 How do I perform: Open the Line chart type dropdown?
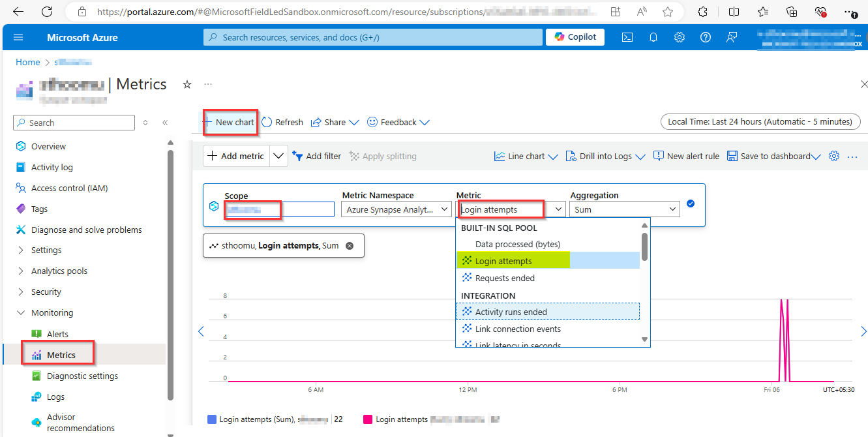click(526, 156)
